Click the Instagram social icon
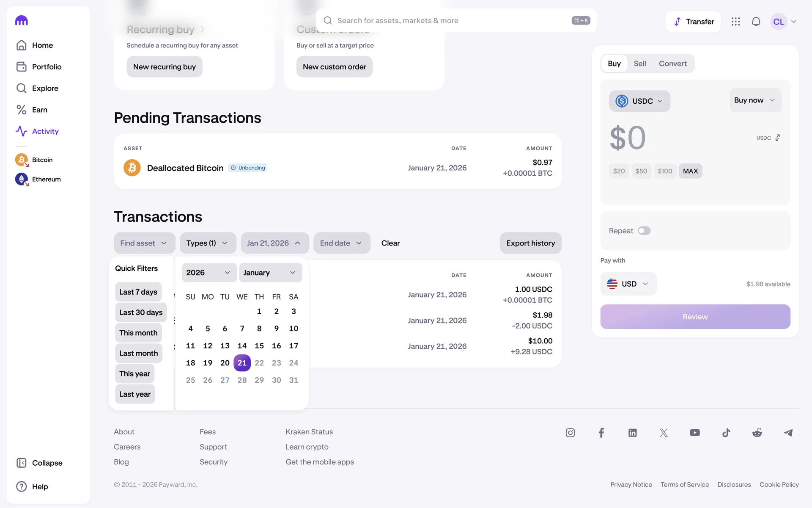Screen dimensions: 812x508 [570, 433]
